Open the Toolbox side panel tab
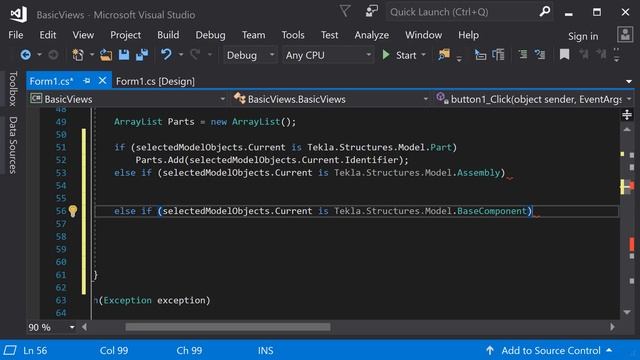This screenshot has width=640, height=360. (13, 89)
